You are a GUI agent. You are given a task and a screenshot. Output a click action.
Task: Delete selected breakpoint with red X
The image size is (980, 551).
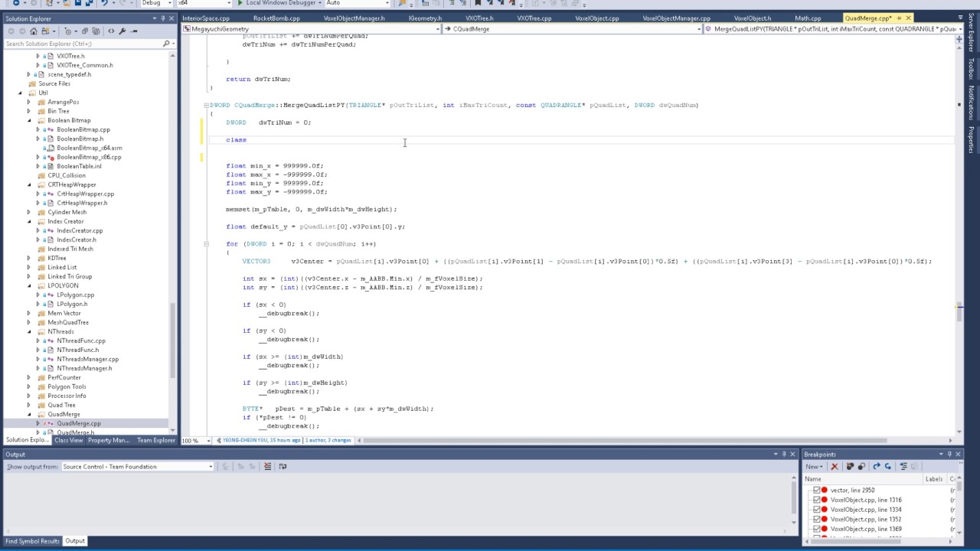835,466
